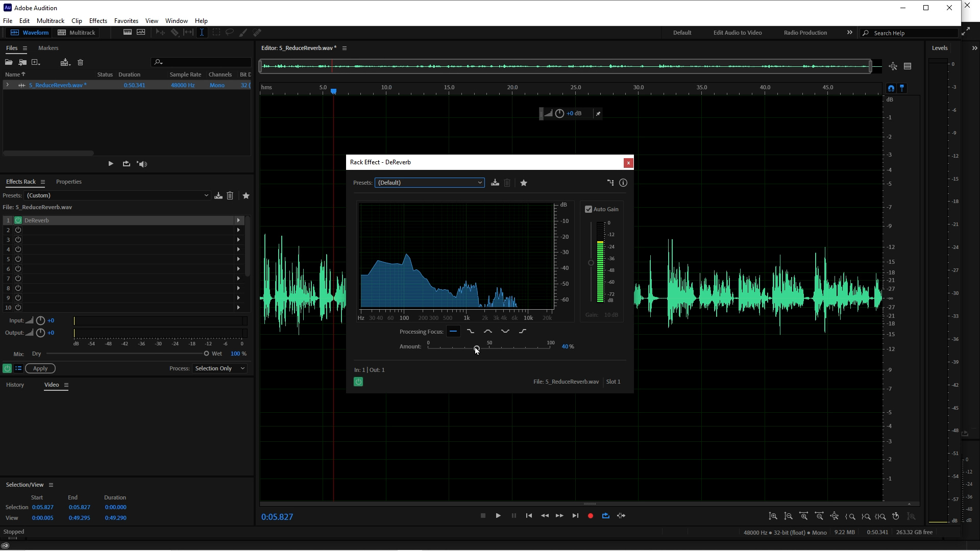Click the Apply button
Image resolution: width=980 pixels, height=551 pixels.
pos(40,368)
